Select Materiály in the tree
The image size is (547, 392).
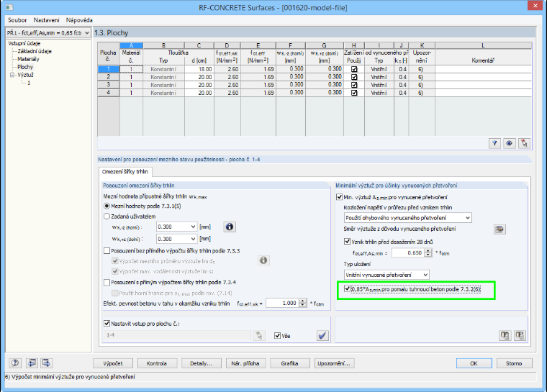pyautogui.click(x=28, y=59)
